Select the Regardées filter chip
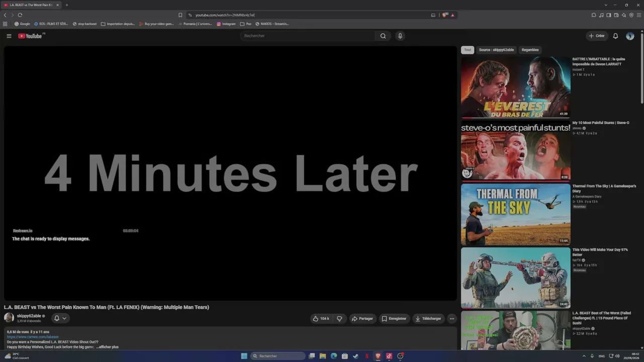 530,50
